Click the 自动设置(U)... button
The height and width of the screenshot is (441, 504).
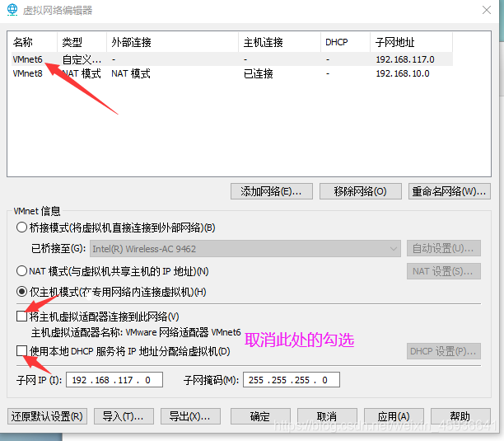(x=444, y=248)
